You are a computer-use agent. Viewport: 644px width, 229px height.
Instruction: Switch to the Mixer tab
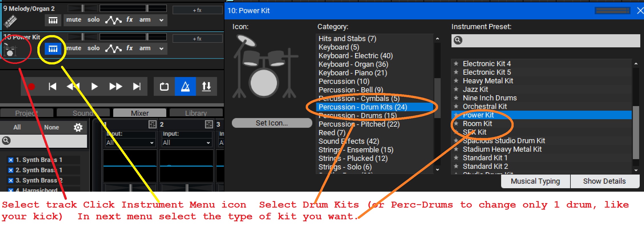(x=140, y=113)
